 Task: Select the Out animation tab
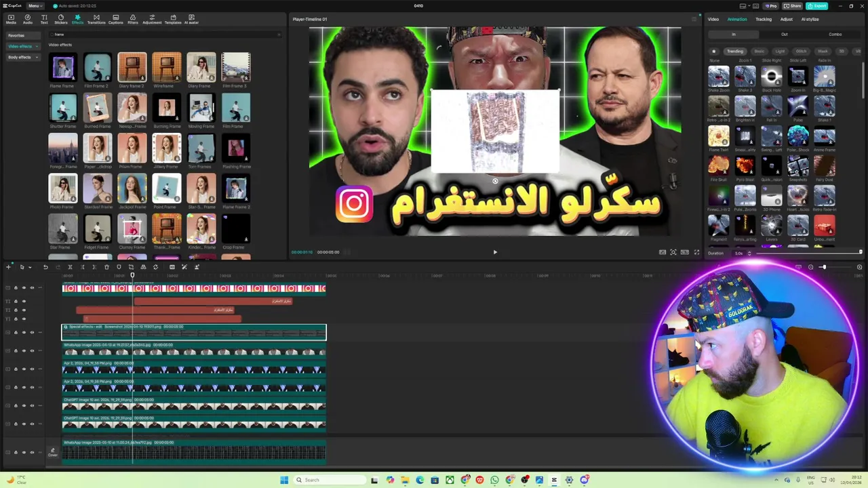click(785, 35)
